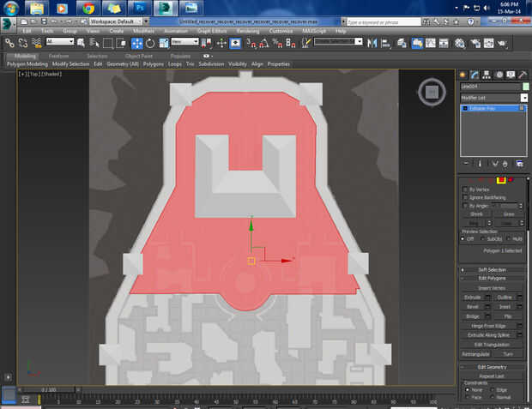Viewport: 532px width, 409px height.
Task: Open the Utilities hammer panel tab
Action: pyautogui.click(x=522, y=75)
